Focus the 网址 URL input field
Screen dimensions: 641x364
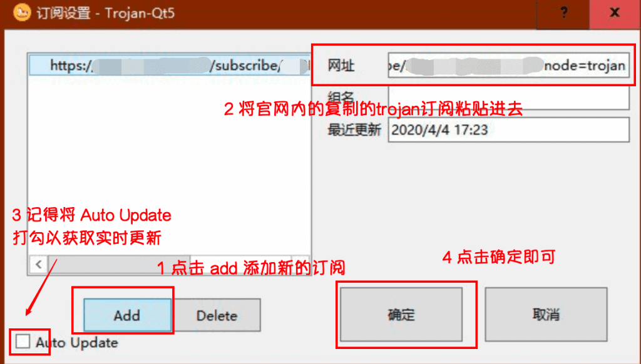pos(508,66)
